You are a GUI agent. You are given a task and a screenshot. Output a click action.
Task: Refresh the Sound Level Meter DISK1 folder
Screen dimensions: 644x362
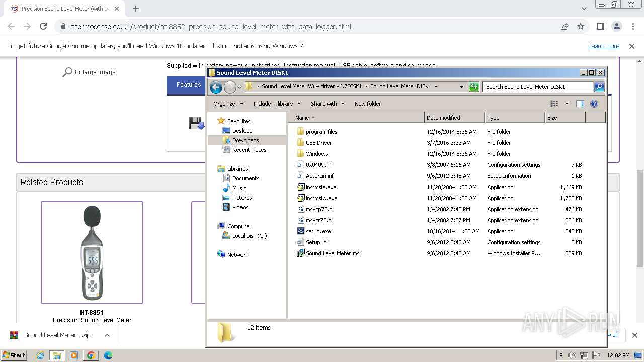(474, 87)
